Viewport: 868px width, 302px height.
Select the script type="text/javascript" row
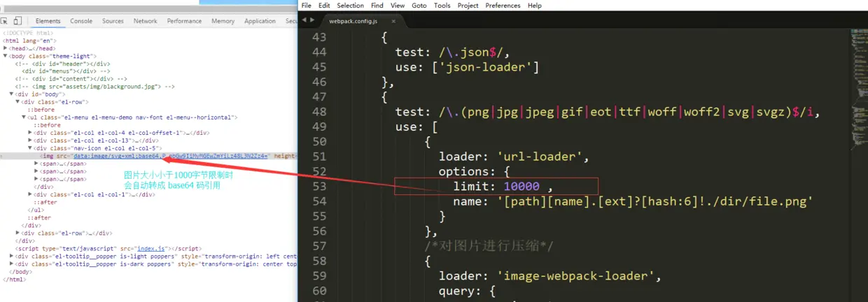point(108,248)
